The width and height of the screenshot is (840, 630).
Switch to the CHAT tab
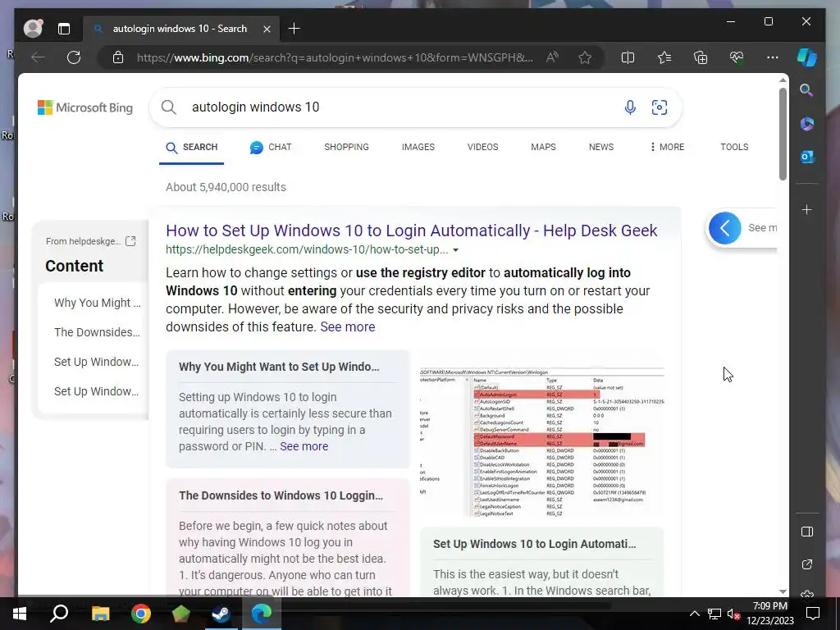(x=271, y=148)
